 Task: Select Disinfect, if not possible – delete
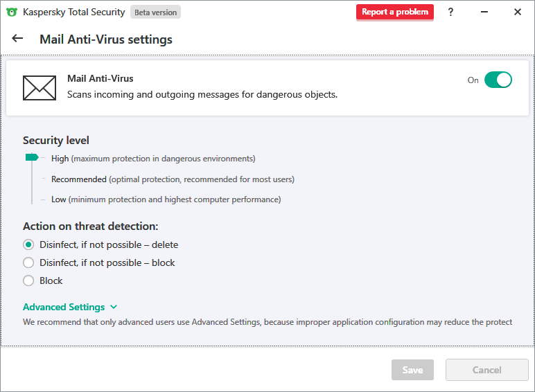click(x=28, y=244)
